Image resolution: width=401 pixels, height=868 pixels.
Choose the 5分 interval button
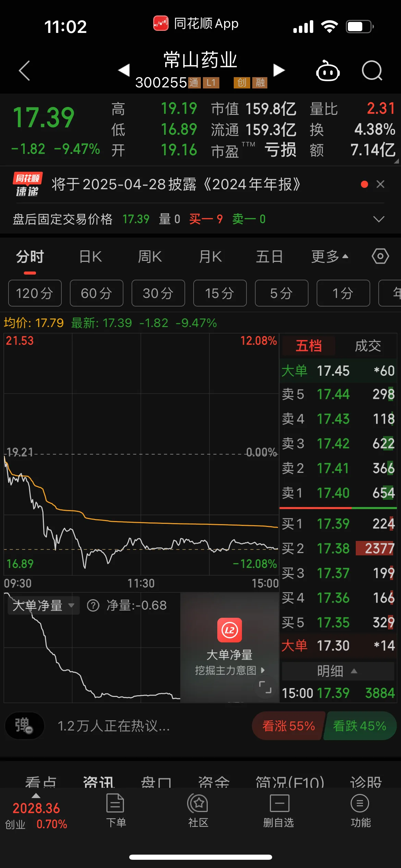pyautogui.click(x=282, y=293)
